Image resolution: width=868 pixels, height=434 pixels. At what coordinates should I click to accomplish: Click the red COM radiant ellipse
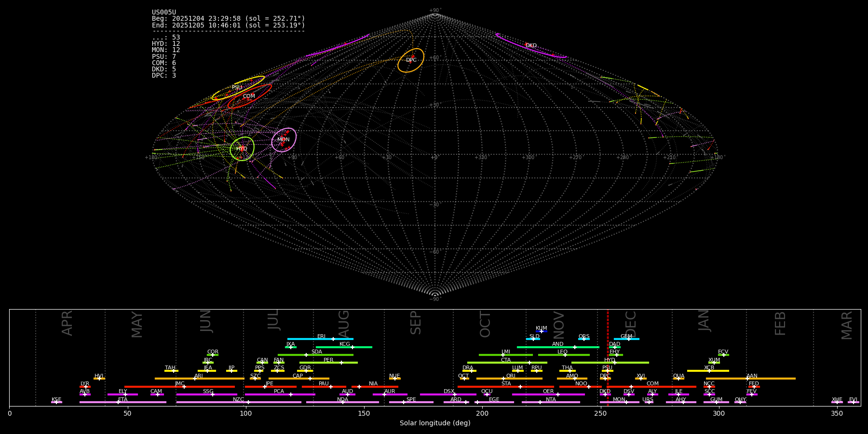point(249,96)
